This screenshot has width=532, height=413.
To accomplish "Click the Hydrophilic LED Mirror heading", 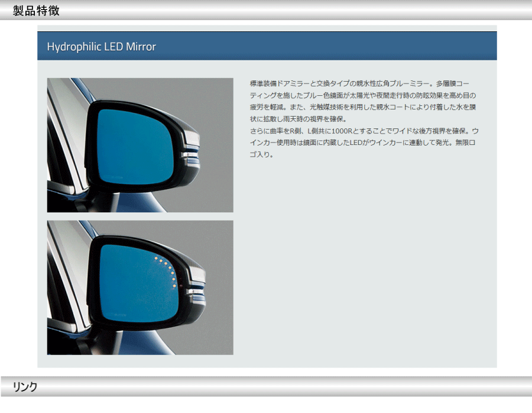I will tap(102, 47).
